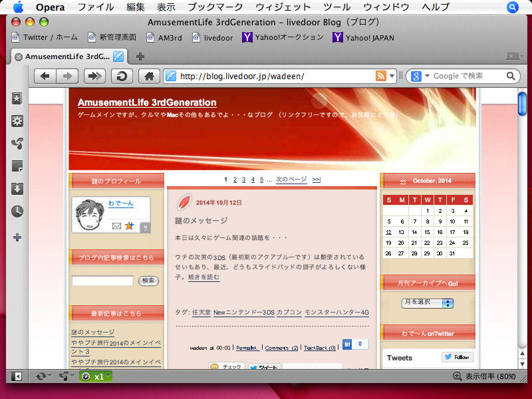Click the Hatena bookmark B! icon

tap(347, 344)
